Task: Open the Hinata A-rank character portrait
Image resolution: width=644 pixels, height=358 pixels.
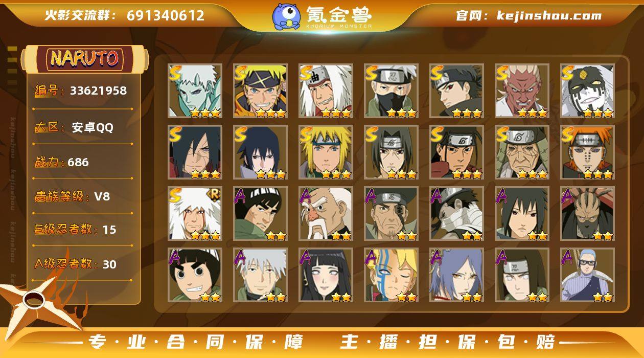Action: pyautogui.click(x=326, y=275)
